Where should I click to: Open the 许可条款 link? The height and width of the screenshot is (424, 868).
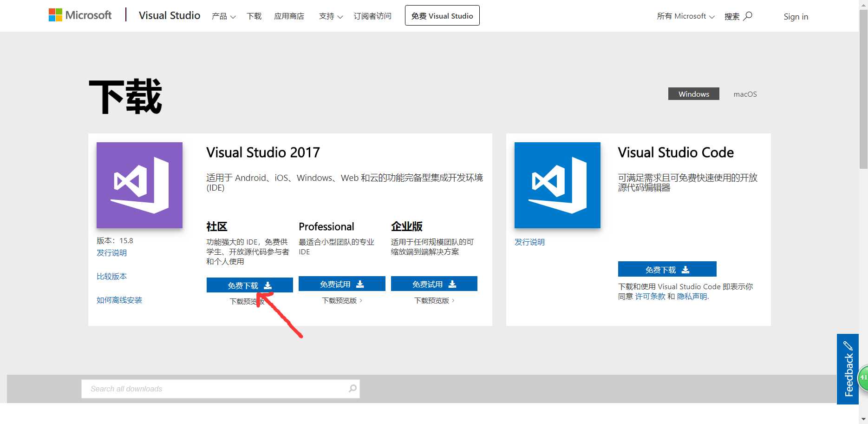[650, 296]
